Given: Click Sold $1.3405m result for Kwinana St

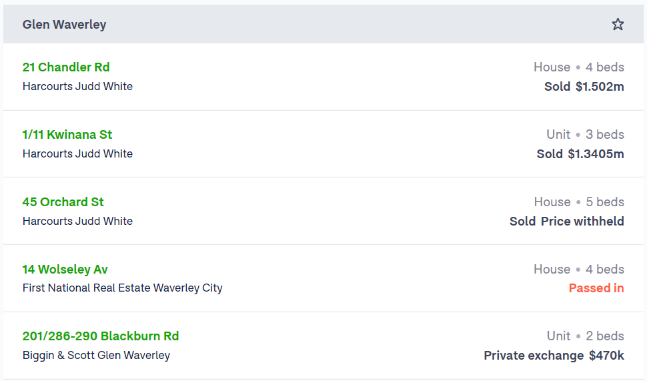Looking at the screenshot, I should click(580, 154).
